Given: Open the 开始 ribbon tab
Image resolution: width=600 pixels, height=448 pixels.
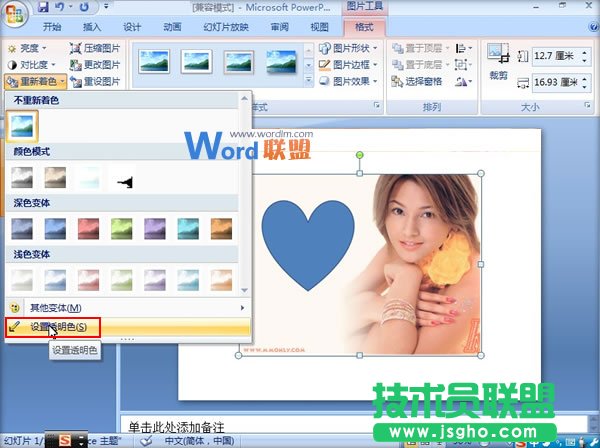Looking at the screenshot, I should [52, 27].
